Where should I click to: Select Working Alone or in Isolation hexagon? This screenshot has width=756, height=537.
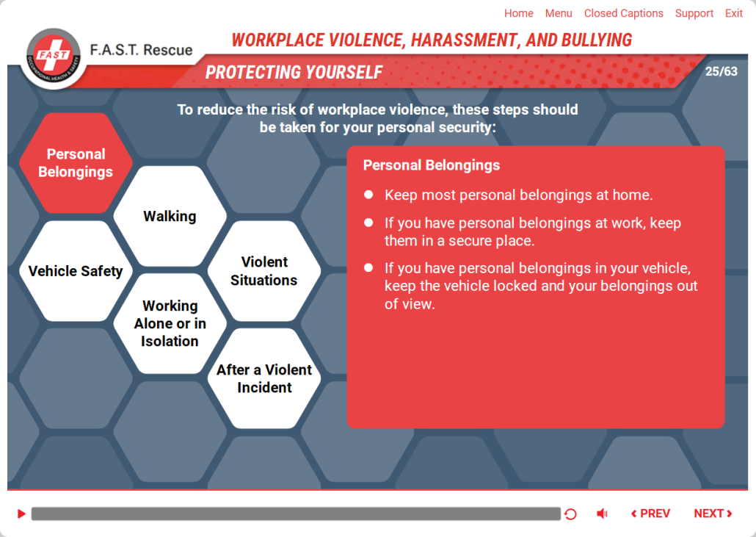tap(170, 324)
